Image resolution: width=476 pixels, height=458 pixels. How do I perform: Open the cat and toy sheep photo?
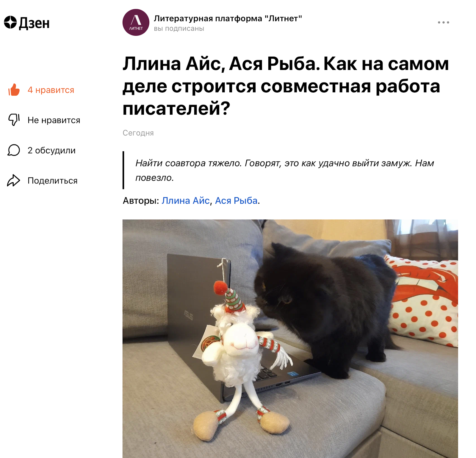(290, 339)
